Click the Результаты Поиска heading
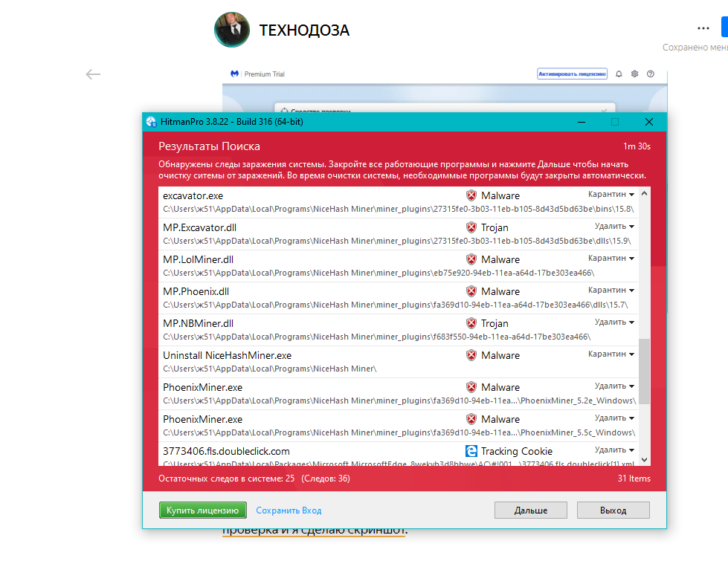Viewport: 728px width, 561px height. (209, 146)
